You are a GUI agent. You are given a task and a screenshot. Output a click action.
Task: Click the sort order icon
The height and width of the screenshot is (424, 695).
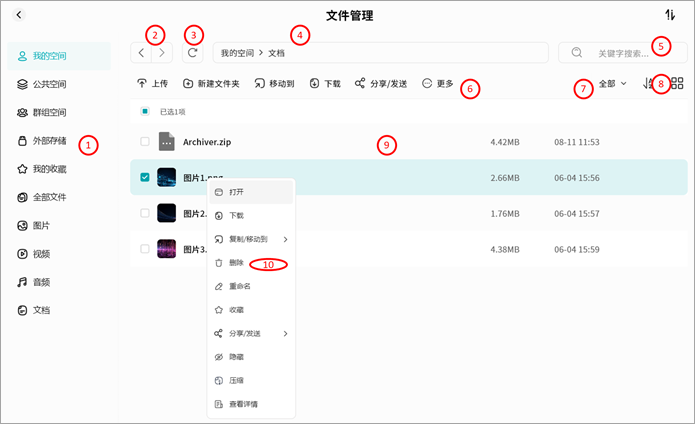pos(648,84)
